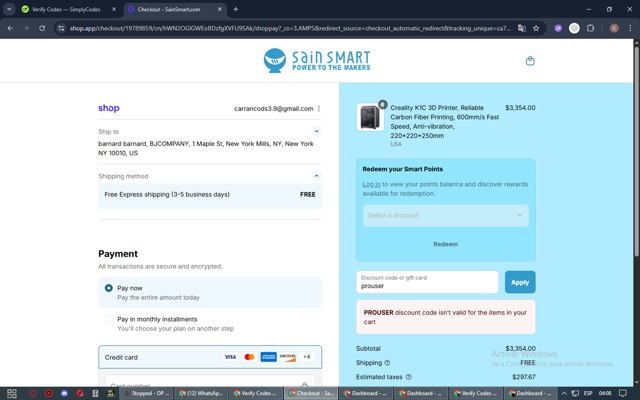Click the ESP language indicator in taskbar

[x=588, y=393]
